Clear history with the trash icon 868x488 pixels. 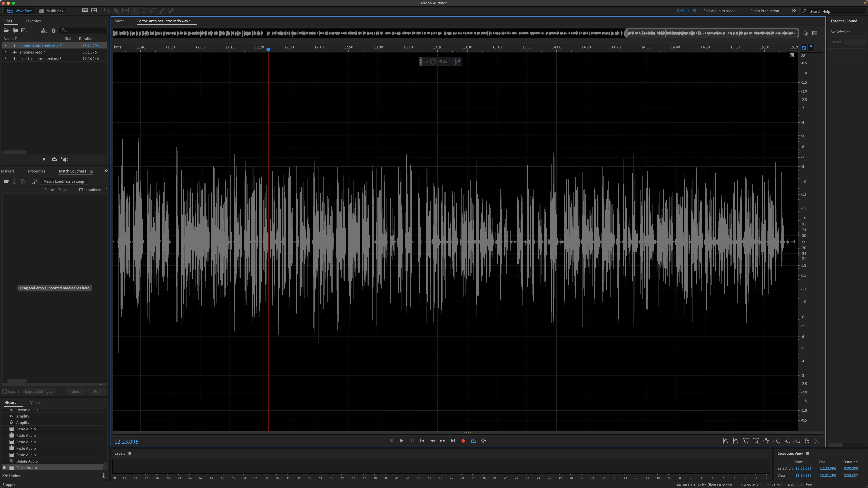103,475
